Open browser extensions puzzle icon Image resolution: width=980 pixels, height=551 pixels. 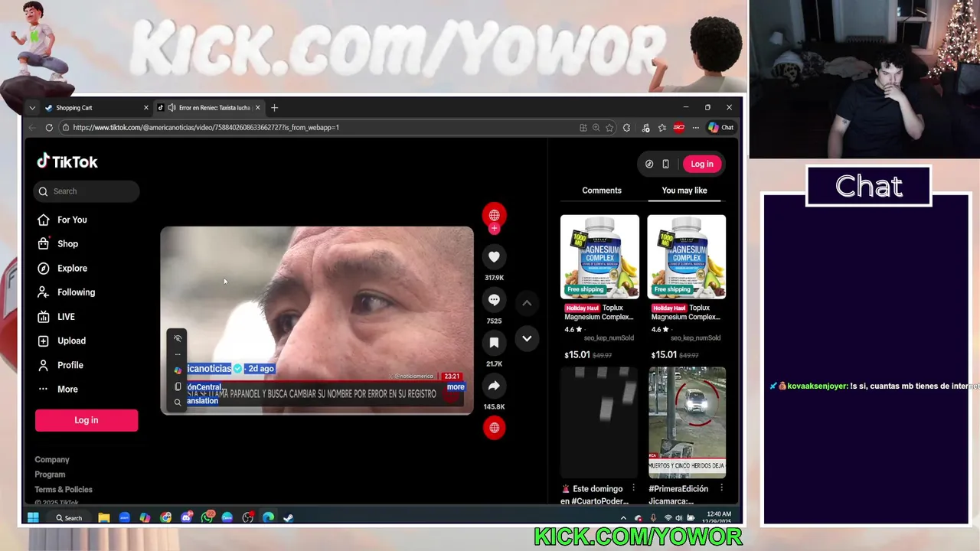[626, 128]
